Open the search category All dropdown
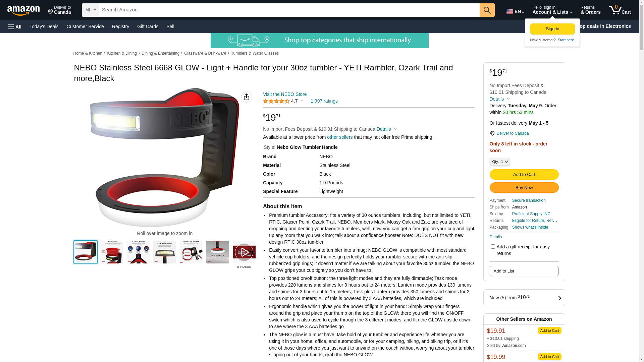 [x=91, y=10]
